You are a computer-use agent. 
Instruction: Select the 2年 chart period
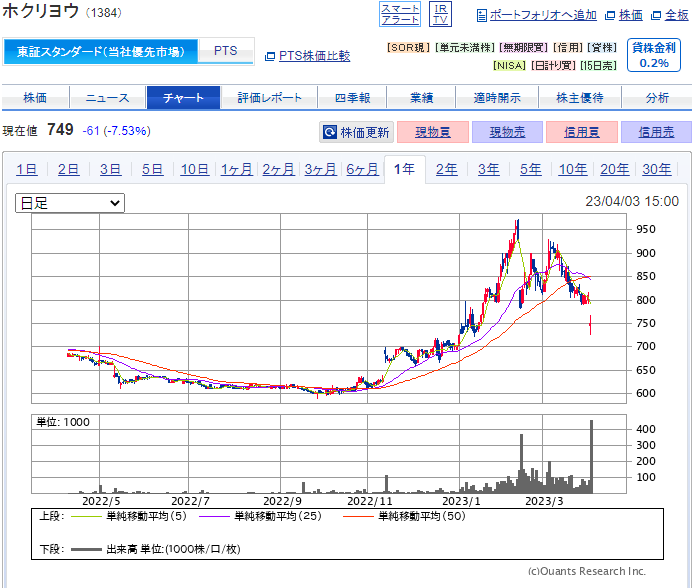(x=446, y=169)
